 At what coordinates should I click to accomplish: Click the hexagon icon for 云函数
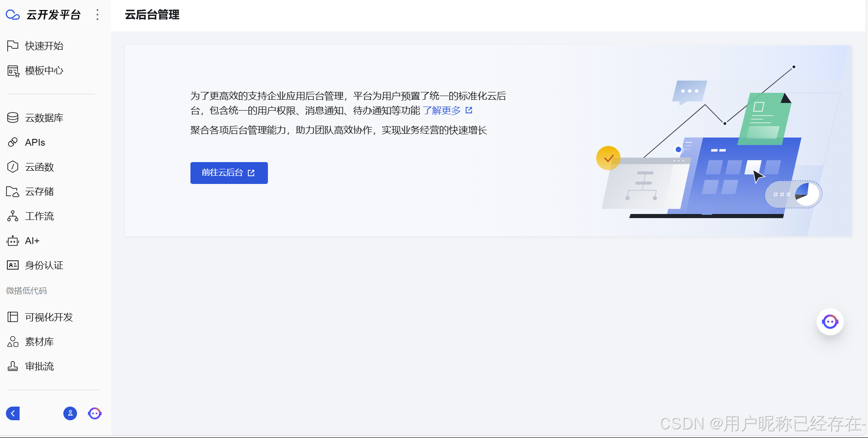point(13,167)
